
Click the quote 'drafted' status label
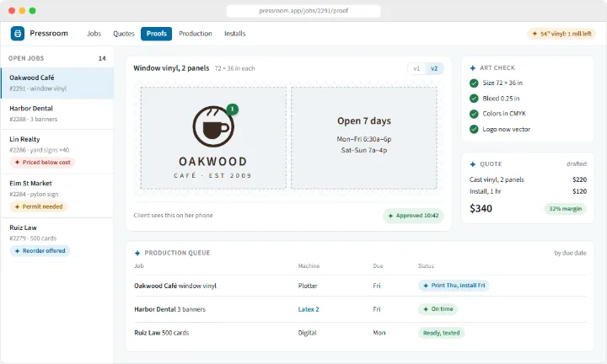(577, 164)
